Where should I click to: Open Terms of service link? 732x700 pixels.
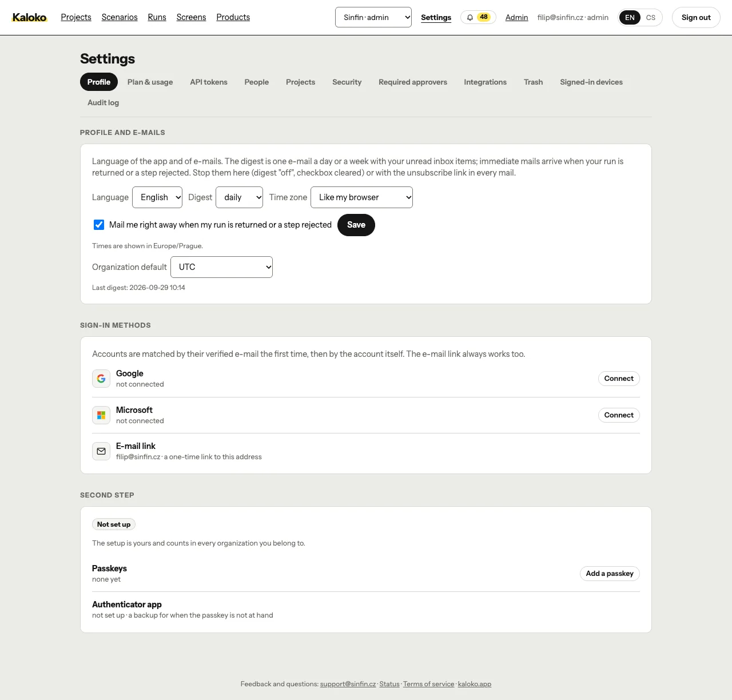click(428, 684)
